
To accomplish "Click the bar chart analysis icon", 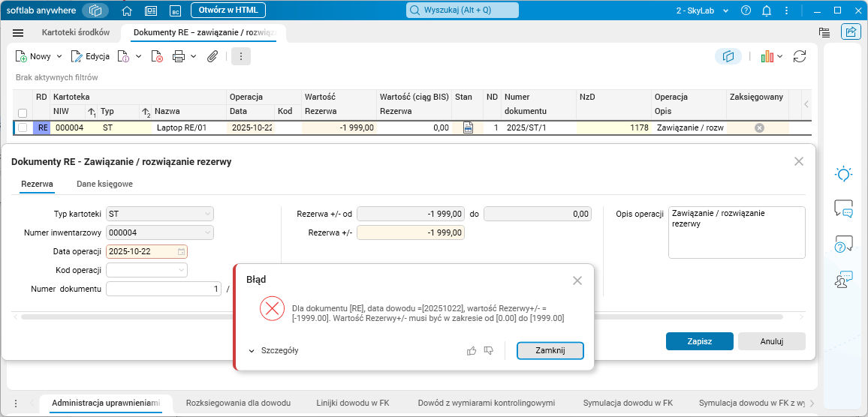I will point(767,55).
